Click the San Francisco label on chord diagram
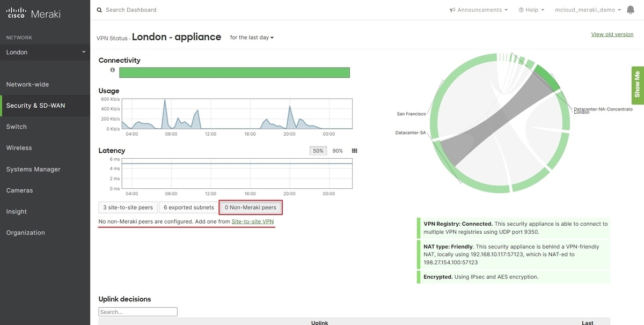 tap(412, 114)
